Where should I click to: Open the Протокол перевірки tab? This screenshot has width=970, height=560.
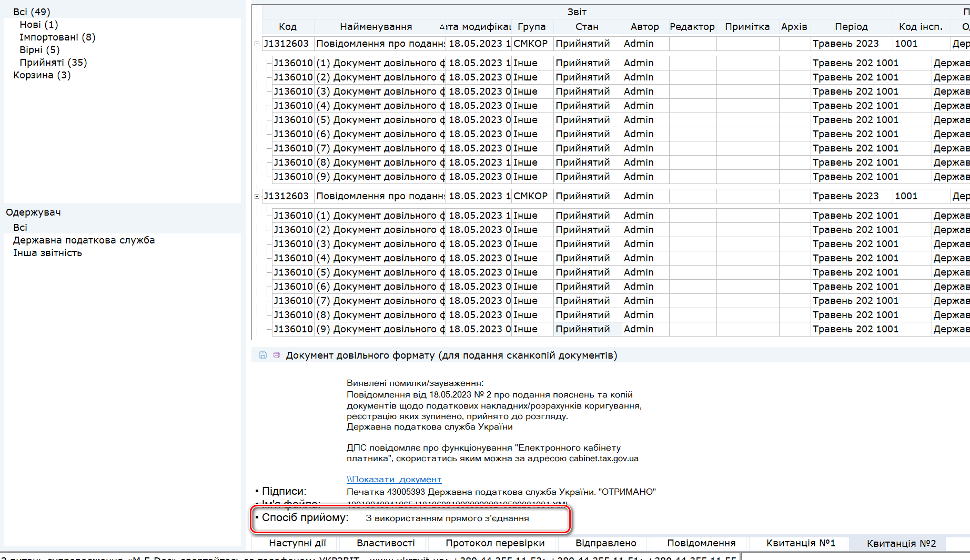tap(495, 543)
